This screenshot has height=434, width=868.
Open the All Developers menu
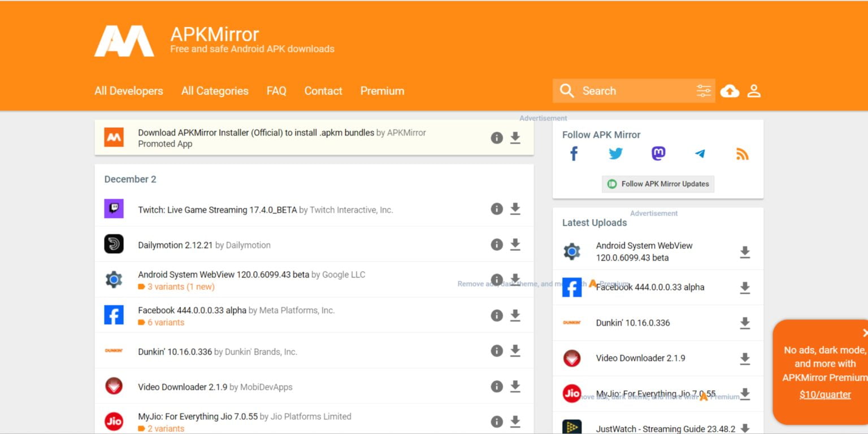click(x=128, y=90)
